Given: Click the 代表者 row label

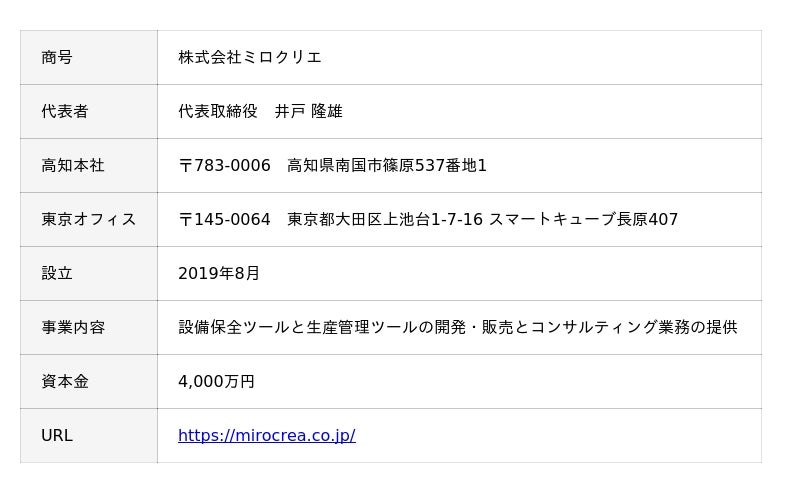Looking at the screenshot, I should tap(65, 111).
